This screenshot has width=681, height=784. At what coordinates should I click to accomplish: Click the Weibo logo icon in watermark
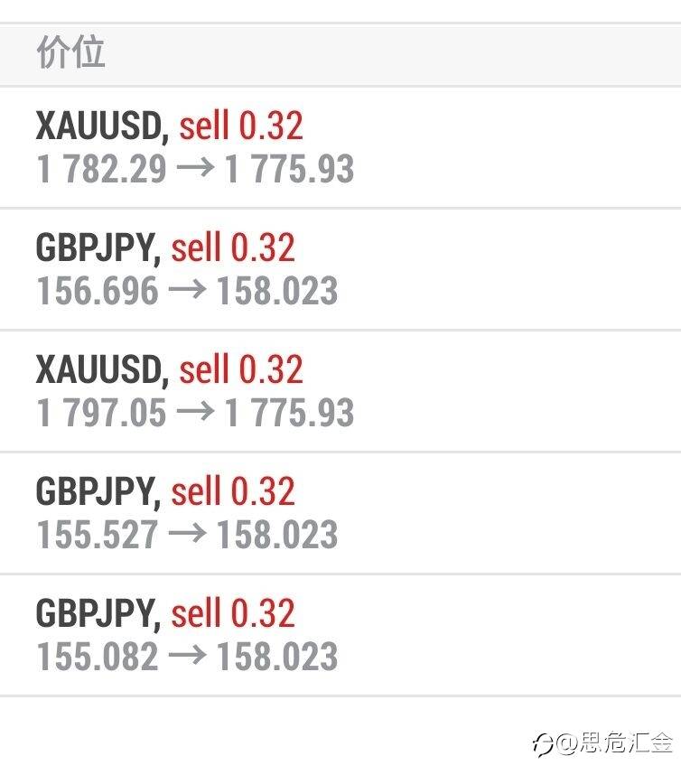pyautogui.click(x=543, y=744)
